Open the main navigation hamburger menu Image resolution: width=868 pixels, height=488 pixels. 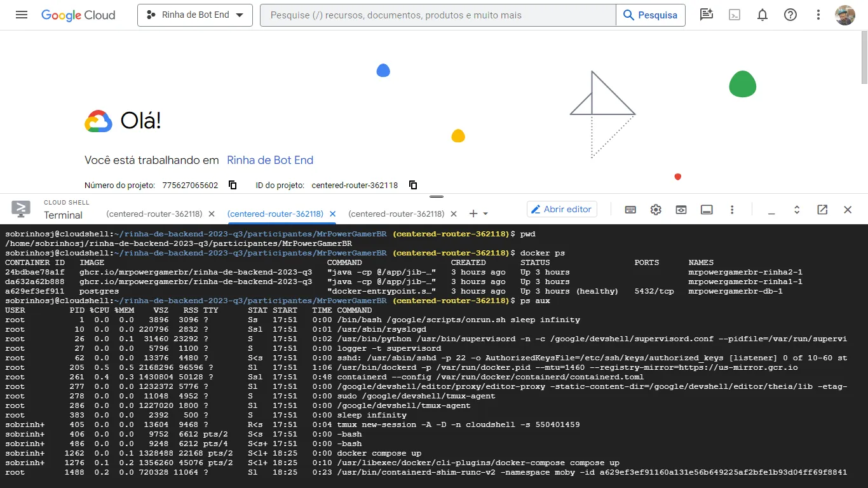pyautogui.click(x=22, y=15)
